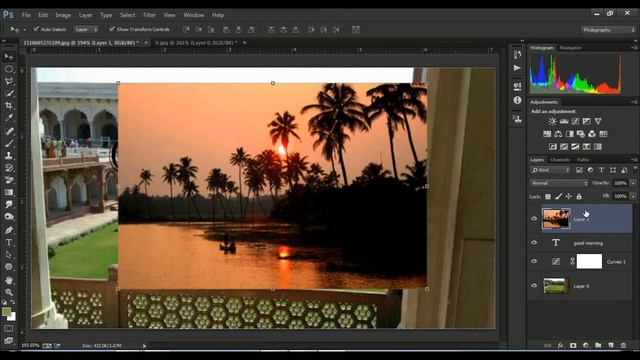Open the layer Kind filter dropdown
This screenshot has width=640, height=360.
(x=550, y=170)
